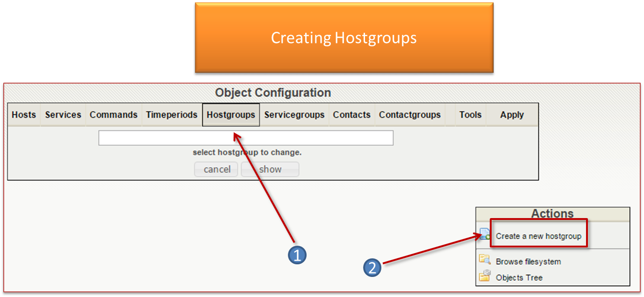Click the Browse filesystem folder icon
Viewport: 644px width, 297px height.
485,260
